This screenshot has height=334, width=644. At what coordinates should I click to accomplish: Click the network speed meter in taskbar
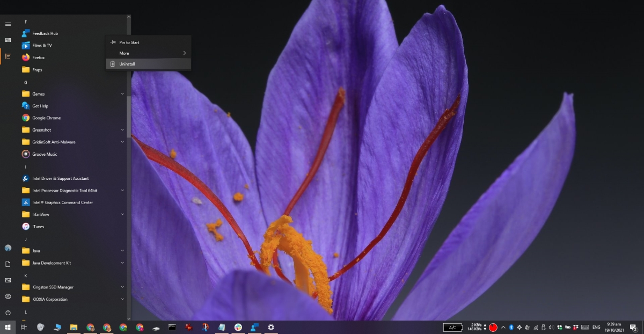click(477, 327)
